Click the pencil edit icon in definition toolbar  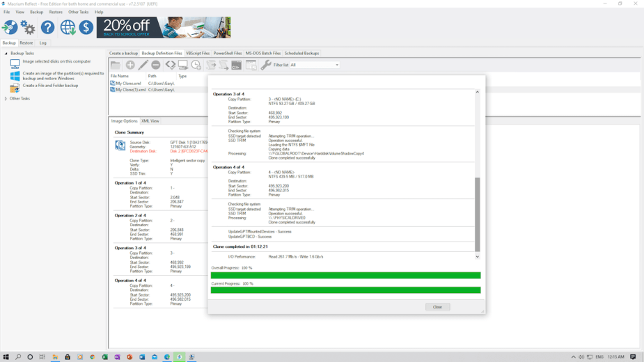(x=143, y=65)
